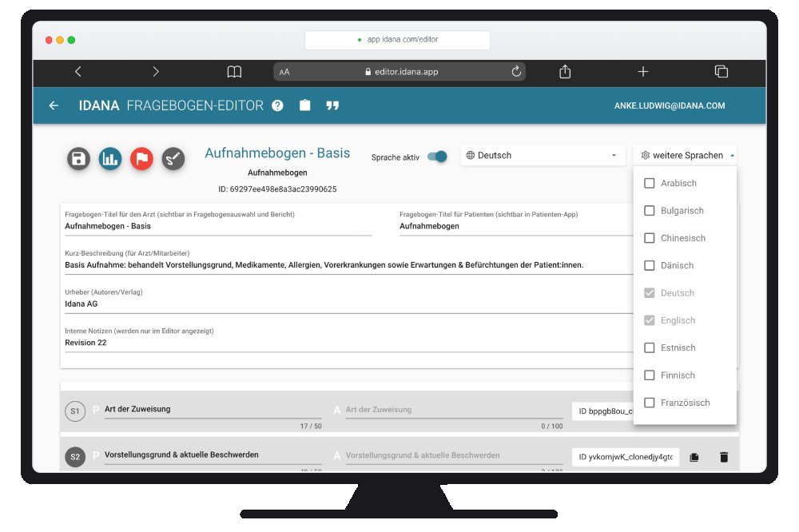Screen dimensions: 799x532
Task: Check the Arabisch language checkbox
Action: (x=649, y=183)
